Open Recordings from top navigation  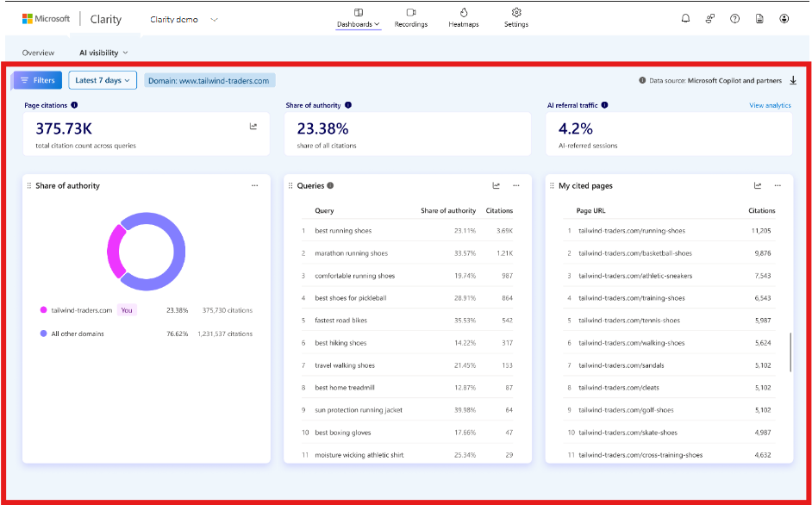(410, 18)
